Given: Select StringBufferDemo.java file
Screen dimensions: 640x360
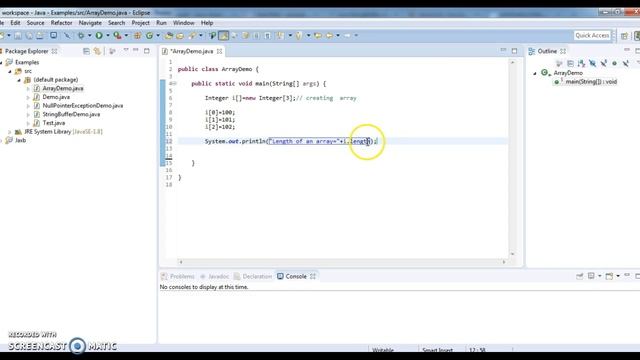Looking at the screenshot, I should tap(71, 114).
